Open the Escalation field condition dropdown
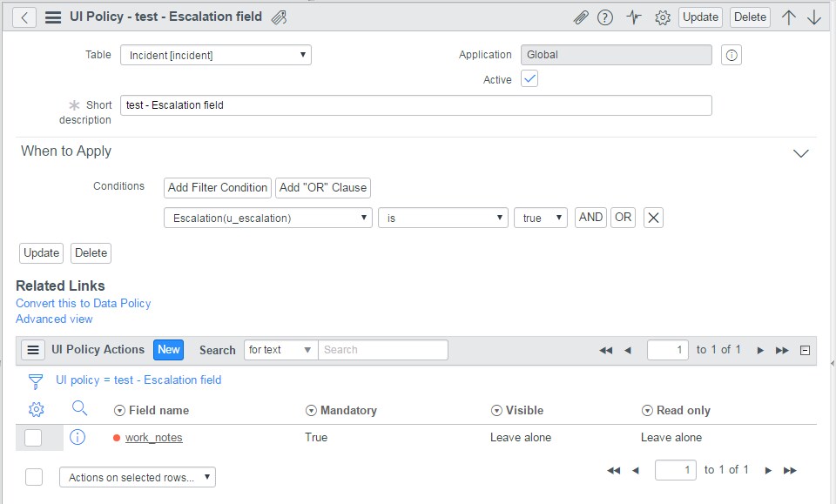The height and width of the screenshot is (504, 836). pos(268,218)
